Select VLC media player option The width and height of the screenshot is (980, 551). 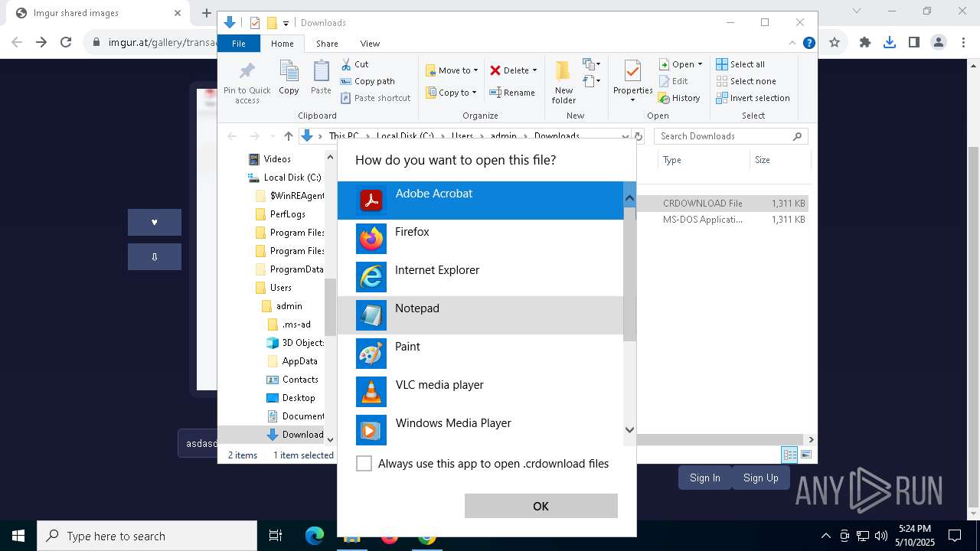tap(481, 392)
